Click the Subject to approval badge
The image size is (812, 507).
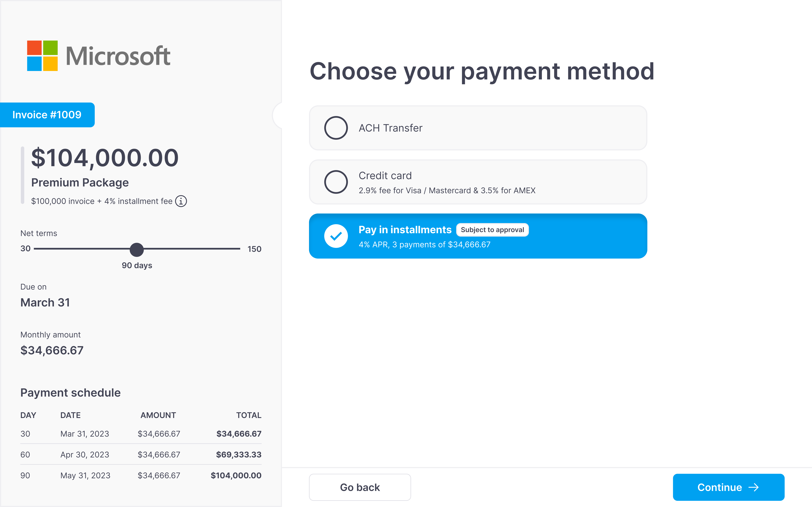[x=492, y=230]
